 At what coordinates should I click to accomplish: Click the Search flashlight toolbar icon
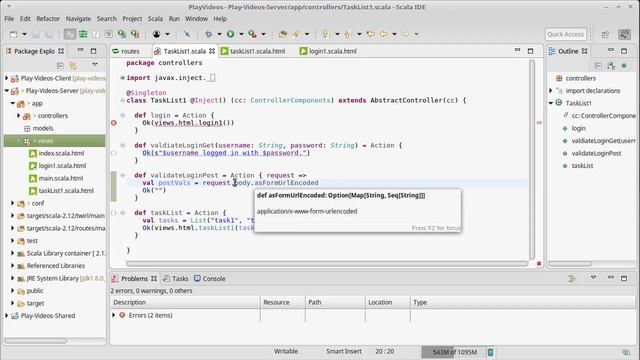[296, 34]
